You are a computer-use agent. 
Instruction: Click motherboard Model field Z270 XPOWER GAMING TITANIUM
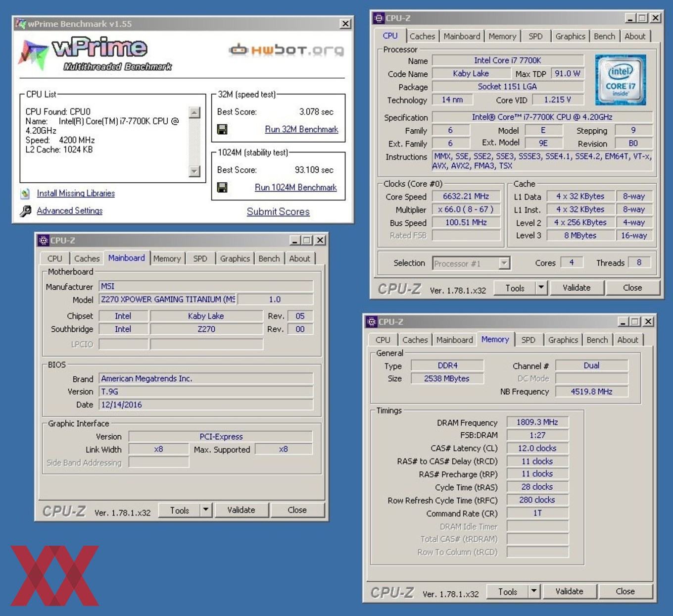point(168,299)
